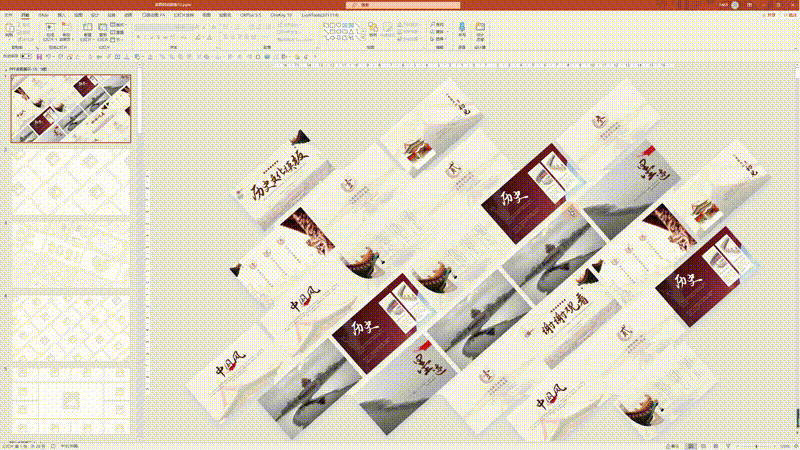Switch to Slide Sorter view icon
Viewport: 800px width, 450px height.
(703, 446)
